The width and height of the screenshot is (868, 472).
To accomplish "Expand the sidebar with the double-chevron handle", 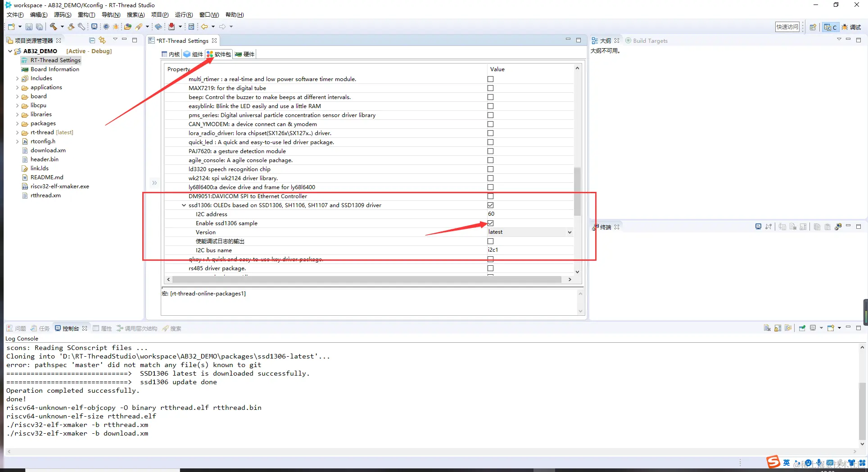I will click(x=154, y=183).
